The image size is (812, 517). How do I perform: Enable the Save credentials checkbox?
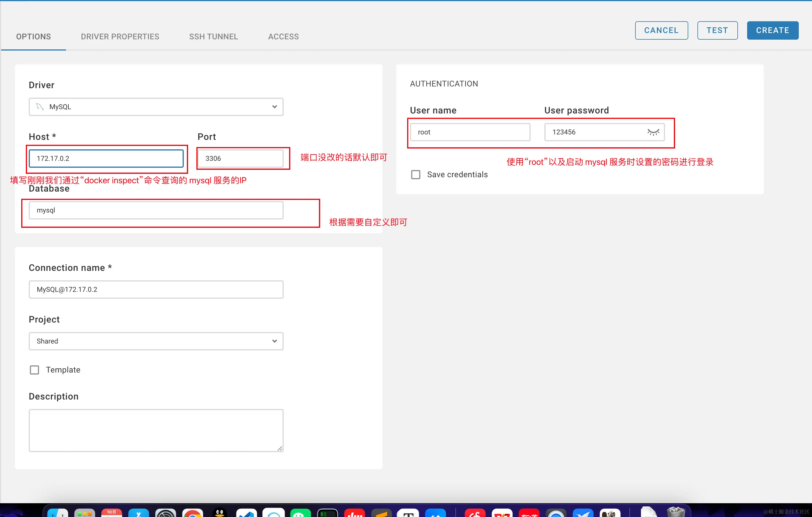(x=415, y=175)
